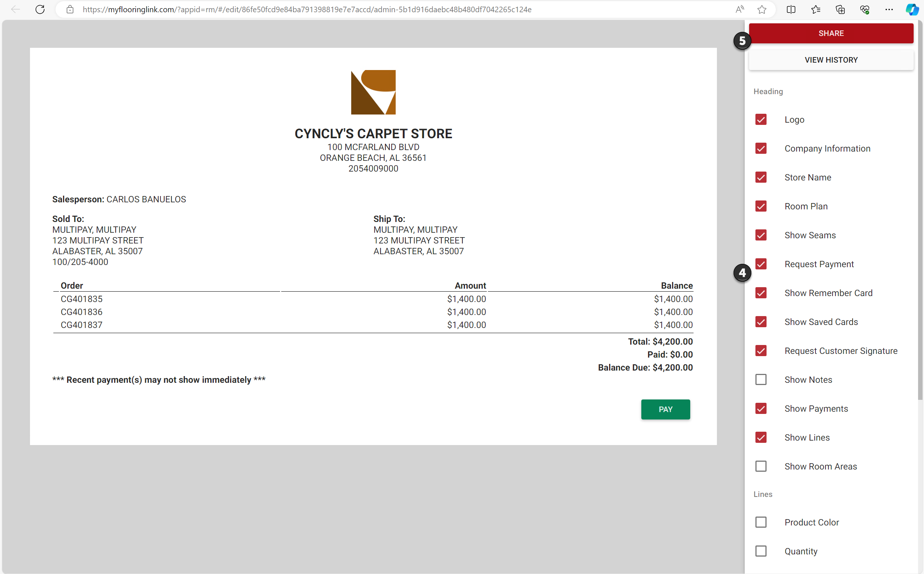The height and width of the screenshot is (574, 924).
Task: Enable Show Room Areas
Action: (x=761, y=466)
